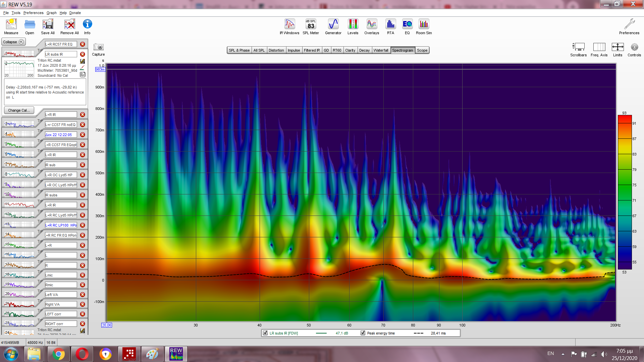The width and height of the screenshot is (644, 362).
Task: Click LR subs IR trace line sample
Action: (x=321, y=333)
